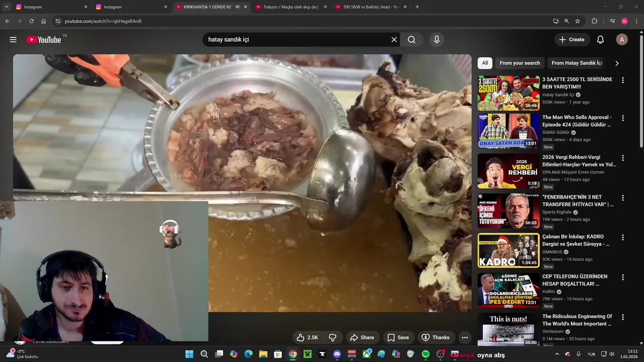The width and height of the screenshot is (644, 362).
Task: Clear the search text with the X
Action: (394, 40)
